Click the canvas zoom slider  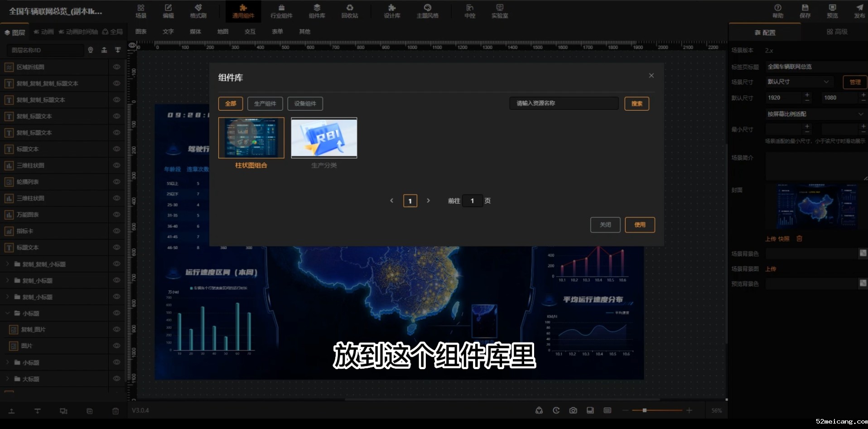tap(656, 410)
